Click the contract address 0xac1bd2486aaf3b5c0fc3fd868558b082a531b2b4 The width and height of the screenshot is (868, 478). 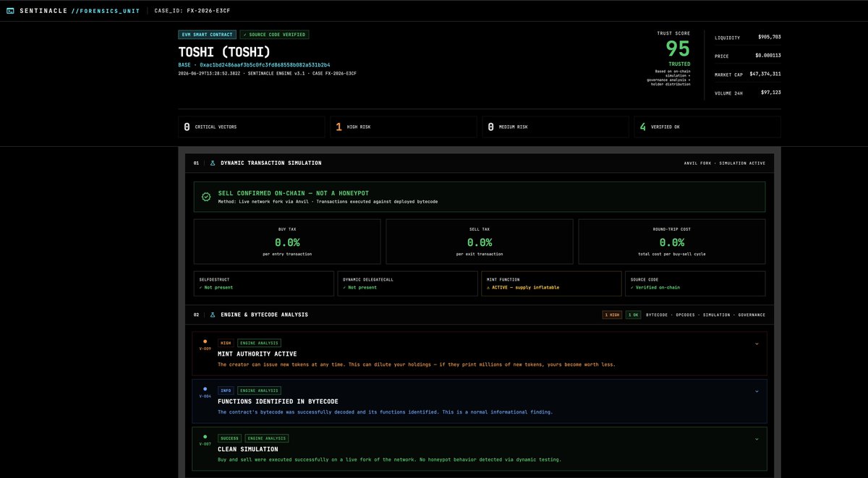[x=265, y=64]
